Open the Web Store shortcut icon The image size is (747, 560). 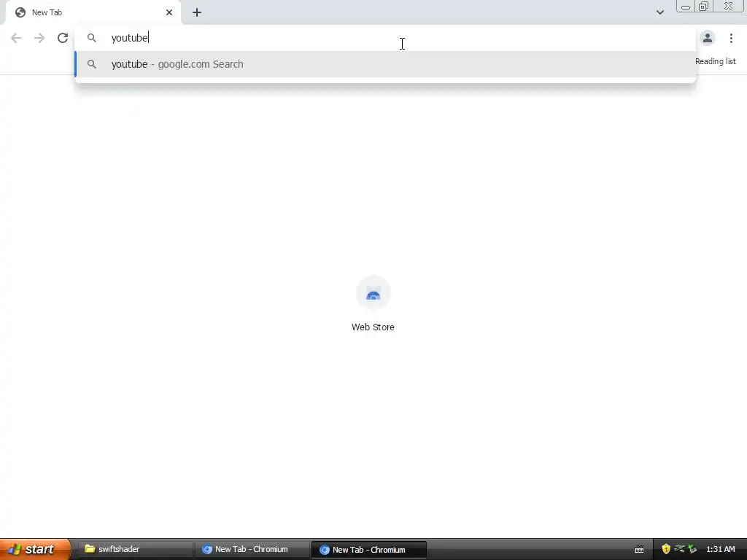373,293
